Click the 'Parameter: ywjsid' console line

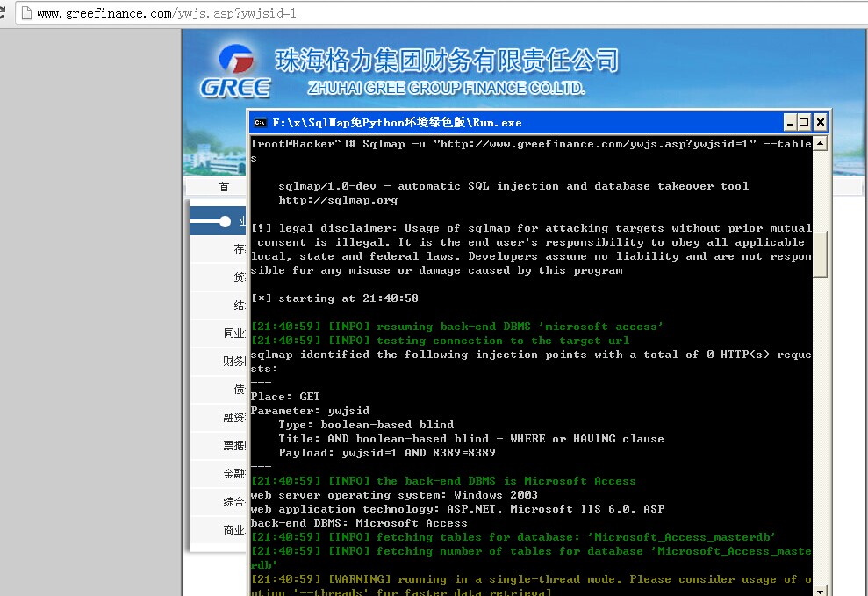coord(310,411)
